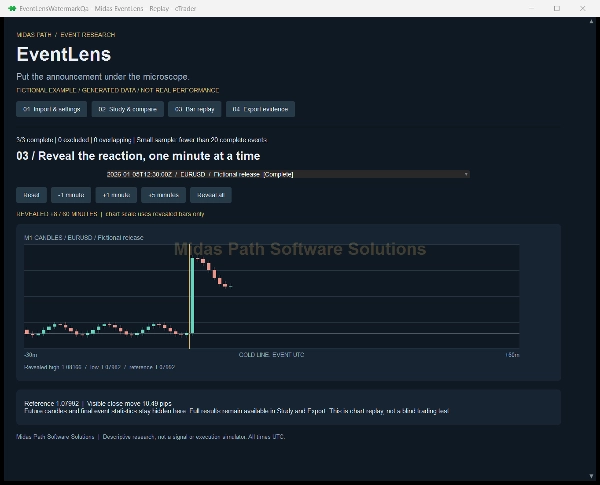Click the 'Future candles and final event statistics' note
This screenshot has width=600, height=485.
[236, 411]
